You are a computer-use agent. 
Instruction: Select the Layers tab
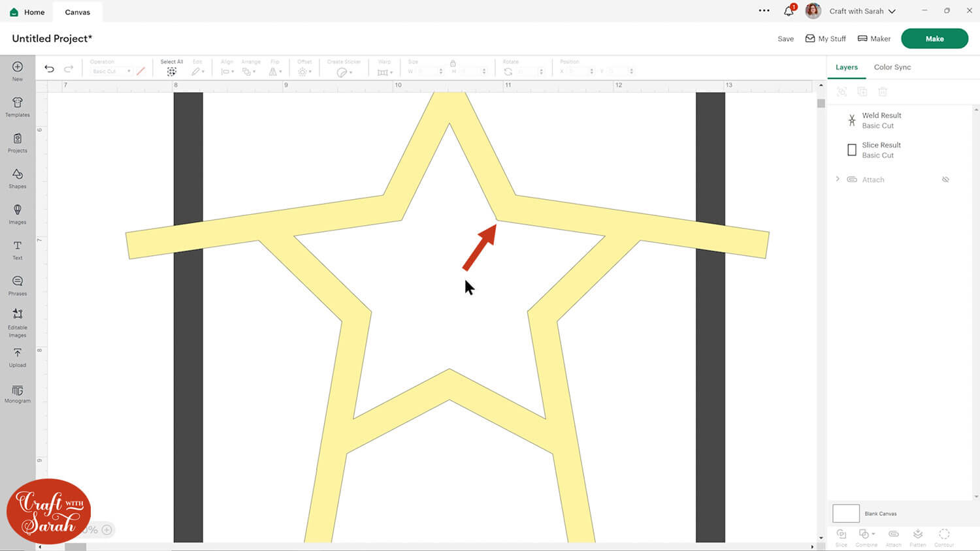point(847,67)
